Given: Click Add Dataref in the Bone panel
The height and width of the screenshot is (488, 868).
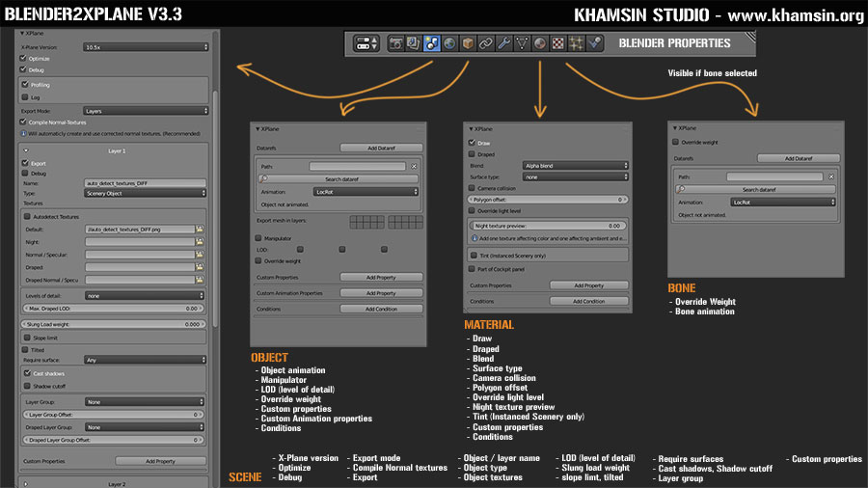Looking at the screenshot, I should [x=799, y=159].
